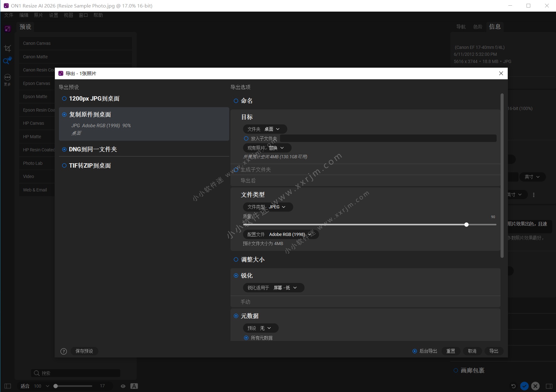The width and height of the screenshot is (556, 392).
Task: Close the export dialog with the X
Action: pyautogui.click(x=501, y=73)
